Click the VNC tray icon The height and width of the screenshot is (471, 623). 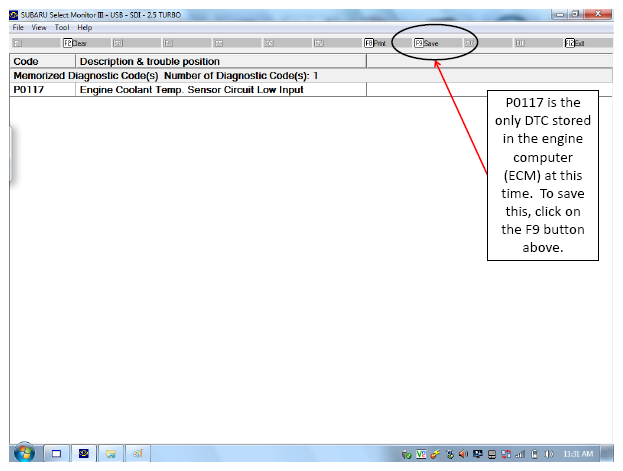[x=421, y=454]
